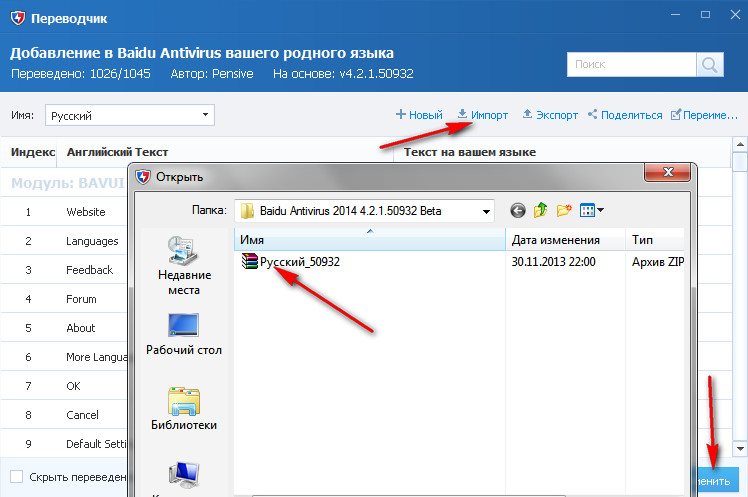Click the scroll-down arrow of translator list

(740, 448)
